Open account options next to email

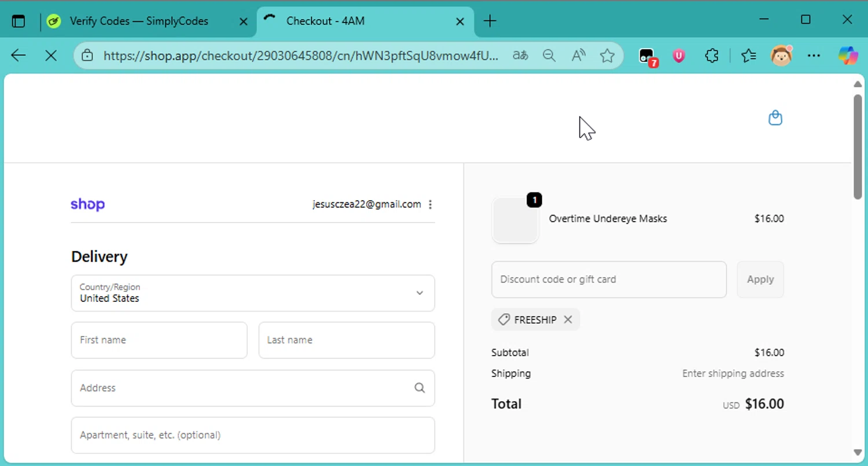430,205
